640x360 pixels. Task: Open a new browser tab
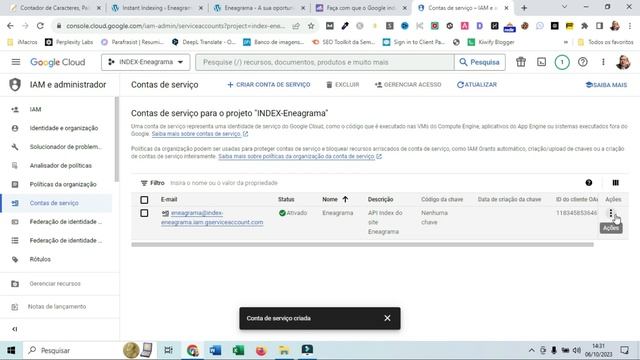524,8
